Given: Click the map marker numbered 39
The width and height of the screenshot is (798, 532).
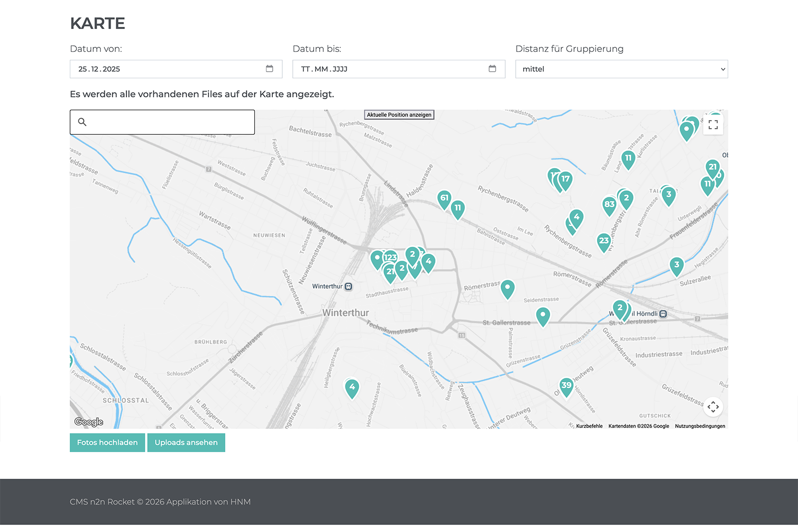Looking at the screenshot, I should [x=566, y=386].
